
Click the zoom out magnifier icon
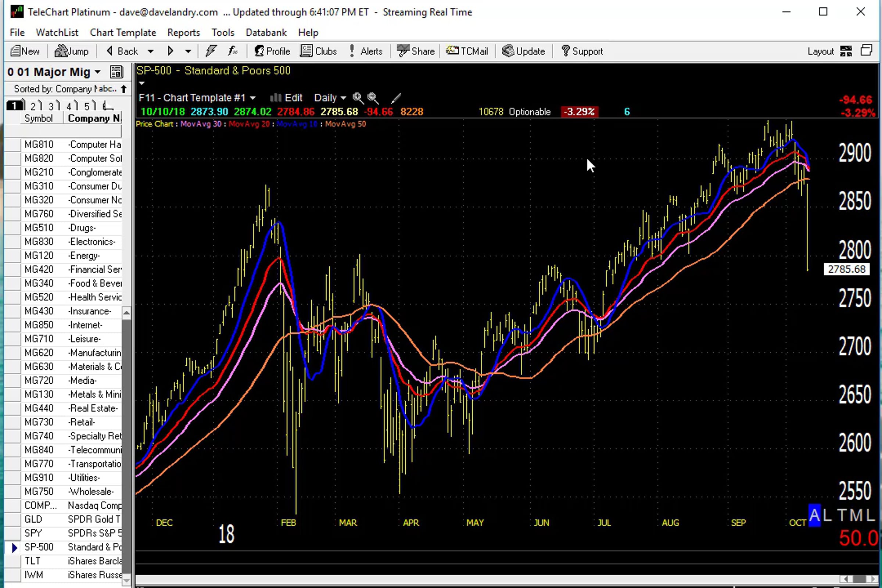[373, 98]
